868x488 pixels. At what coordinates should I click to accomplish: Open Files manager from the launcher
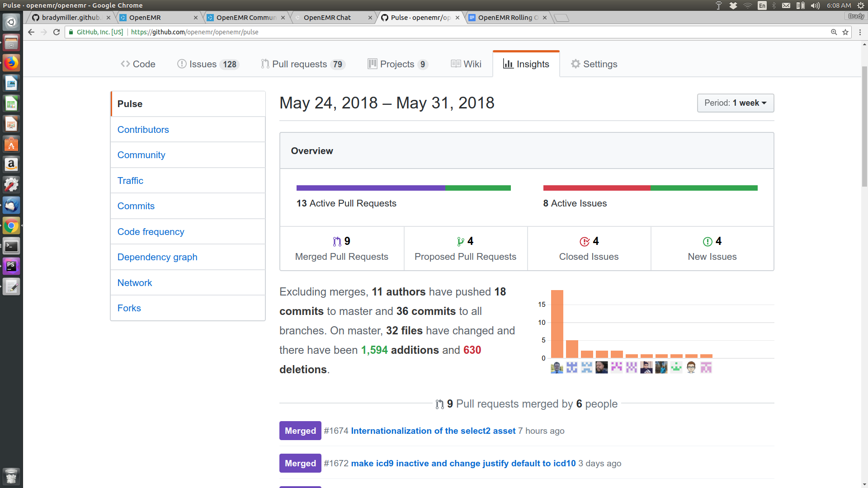click(11, 42)
